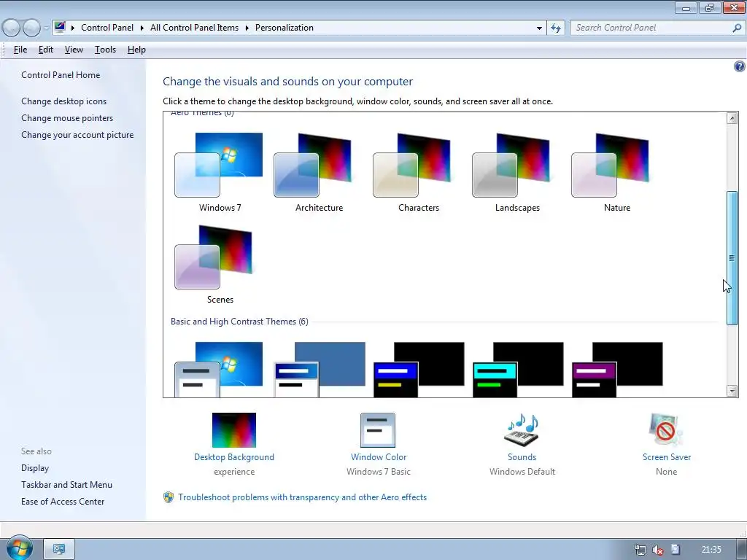Open the View menu
The image size is (747, 560).
coord(74,50)
